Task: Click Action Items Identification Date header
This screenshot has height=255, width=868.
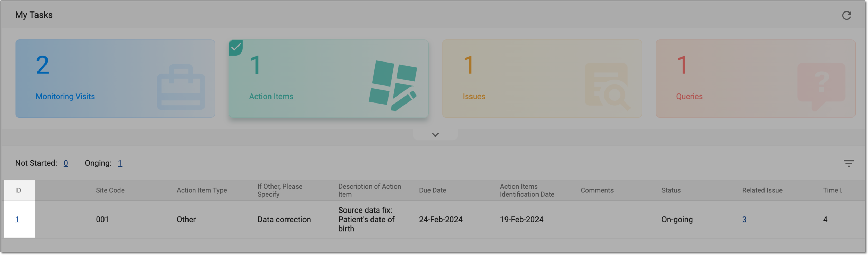Action: coord(527,190)
